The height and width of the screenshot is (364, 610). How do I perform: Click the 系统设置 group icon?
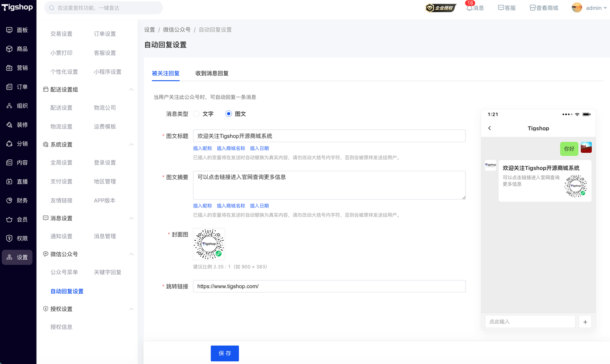tap(46, 145)
